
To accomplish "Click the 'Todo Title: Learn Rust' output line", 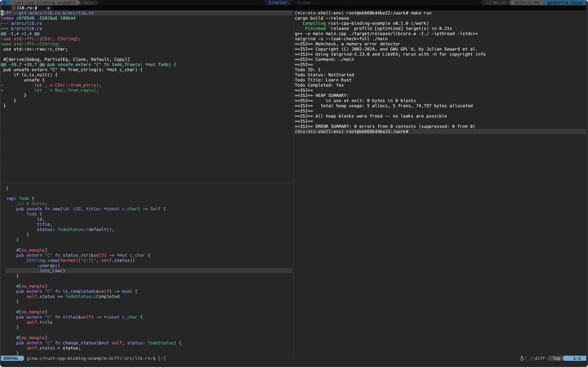I will click(x=323, y=80).
